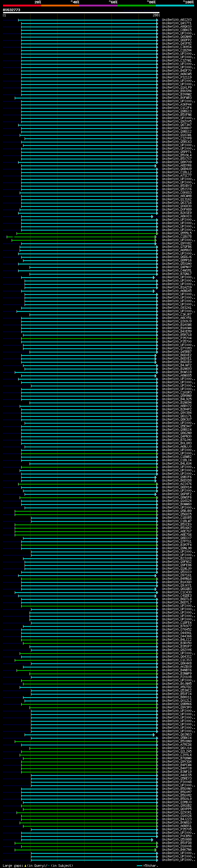Screen dimensions: 197x868
Task: Select the UniRef100_Q6T3A7 label
Action: [x=177, y=125]
